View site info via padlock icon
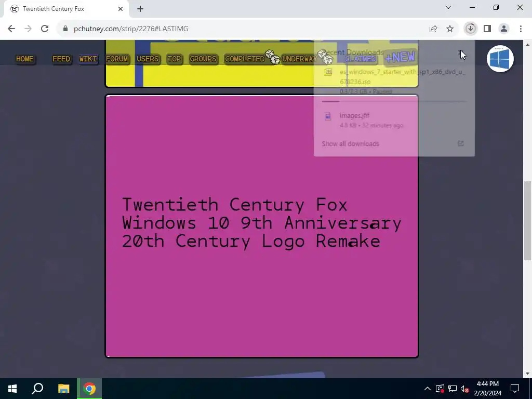This screenshot has width=532, height=399. click(65, 29)
